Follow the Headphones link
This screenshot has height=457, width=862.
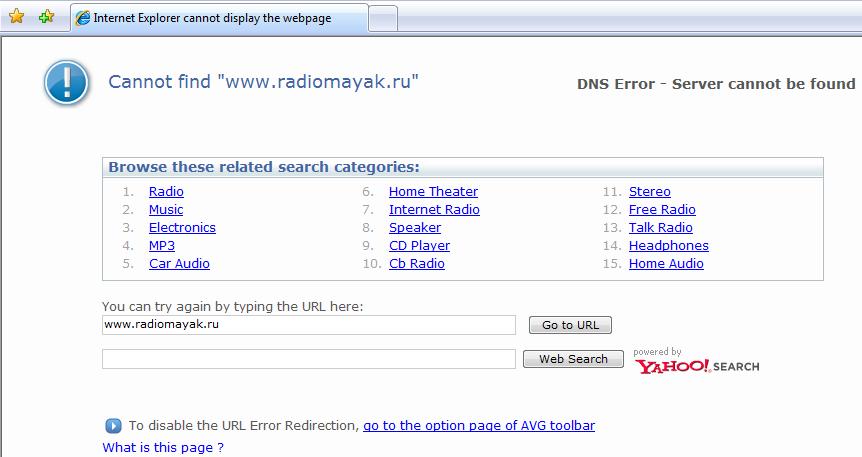(x=668, y=246)
